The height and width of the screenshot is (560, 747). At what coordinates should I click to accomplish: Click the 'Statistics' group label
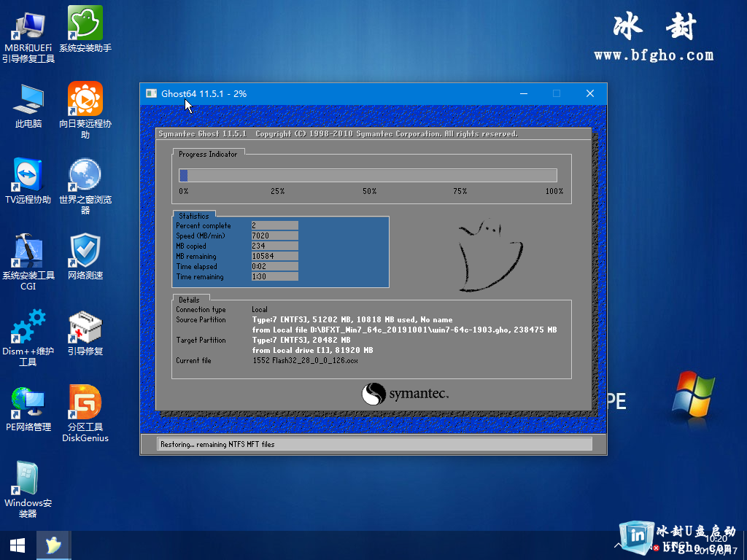click(x=194, y=216)
